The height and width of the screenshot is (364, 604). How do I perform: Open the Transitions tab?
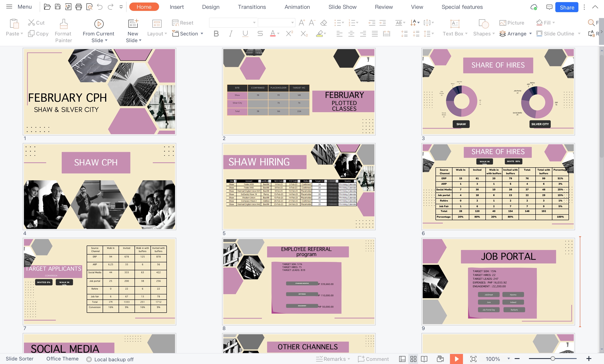pyautogui.click(x=252, y=7)
